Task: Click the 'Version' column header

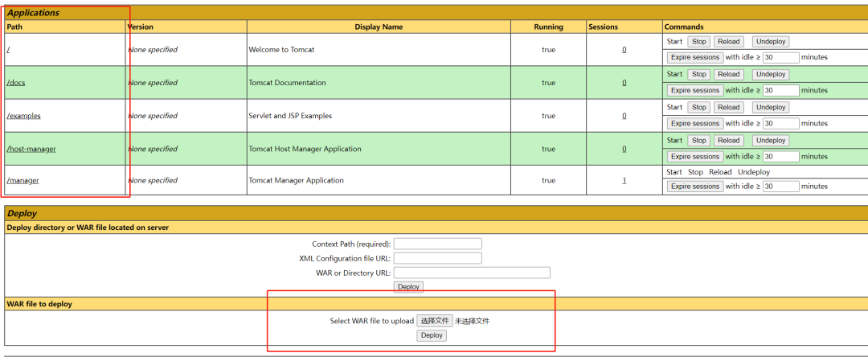Action: [141, 27]
